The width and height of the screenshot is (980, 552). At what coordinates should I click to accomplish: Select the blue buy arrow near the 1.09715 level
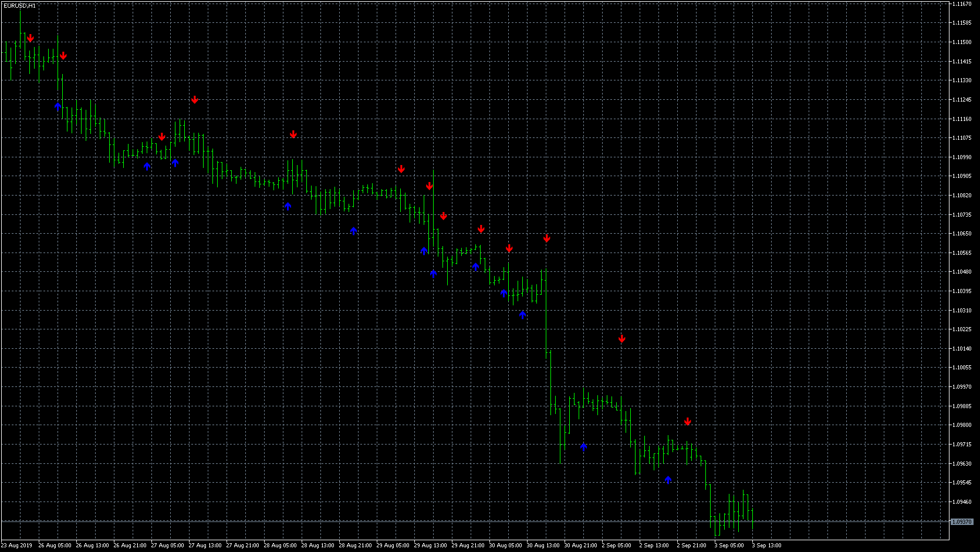click(x=583, y=447)
